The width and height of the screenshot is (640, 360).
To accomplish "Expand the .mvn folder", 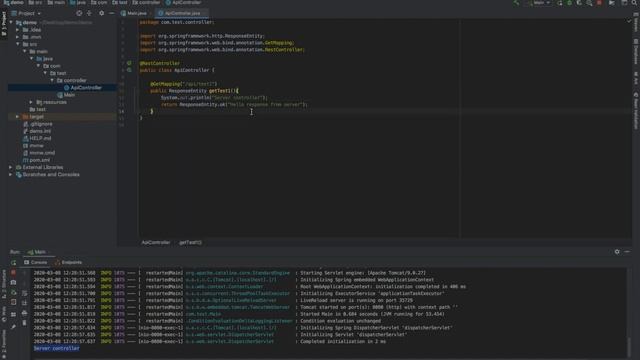I will point(18,37).
